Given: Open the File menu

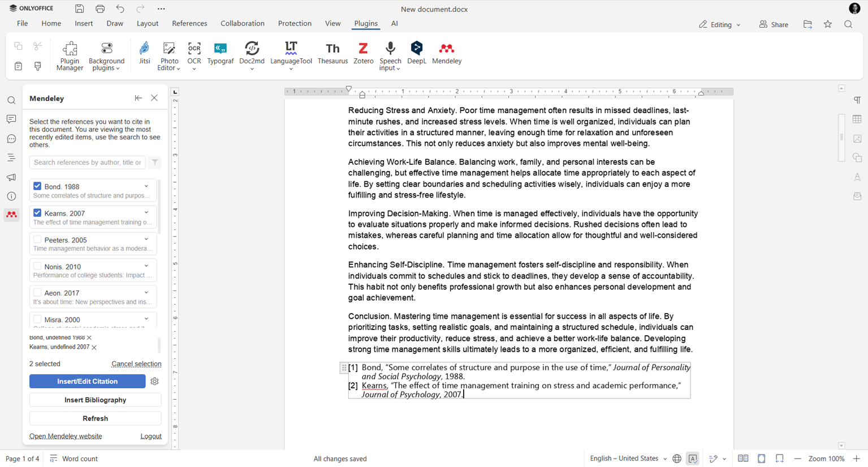Looking at the screenshot, I should pyautogui.click(x=22, y=23).
